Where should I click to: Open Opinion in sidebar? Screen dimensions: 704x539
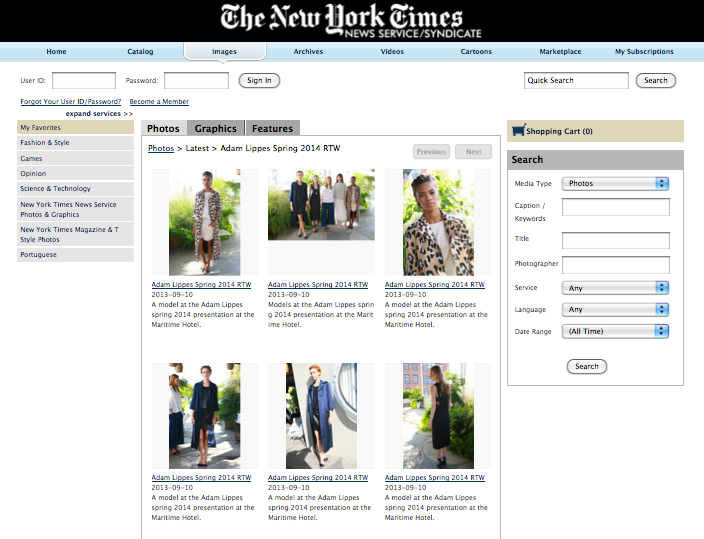[x=75, y=173]
